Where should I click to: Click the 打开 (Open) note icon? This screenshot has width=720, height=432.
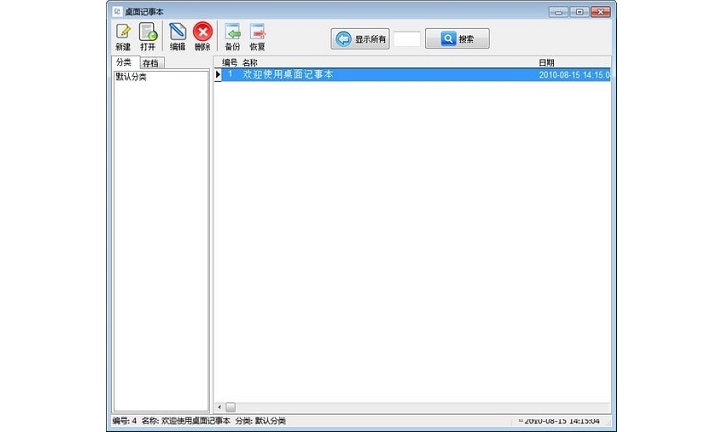tap(148, 32)
